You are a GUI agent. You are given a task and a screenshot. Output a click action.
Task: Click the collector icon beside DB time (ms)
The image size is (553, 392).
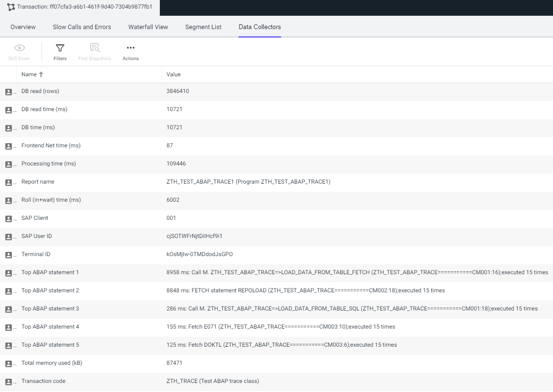pos(9,128)
